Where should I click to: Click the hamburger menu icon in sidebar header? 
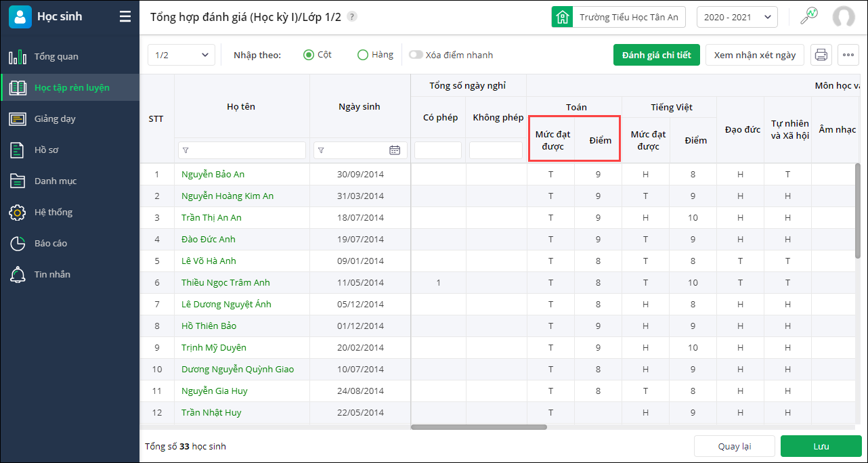point(125,17)
